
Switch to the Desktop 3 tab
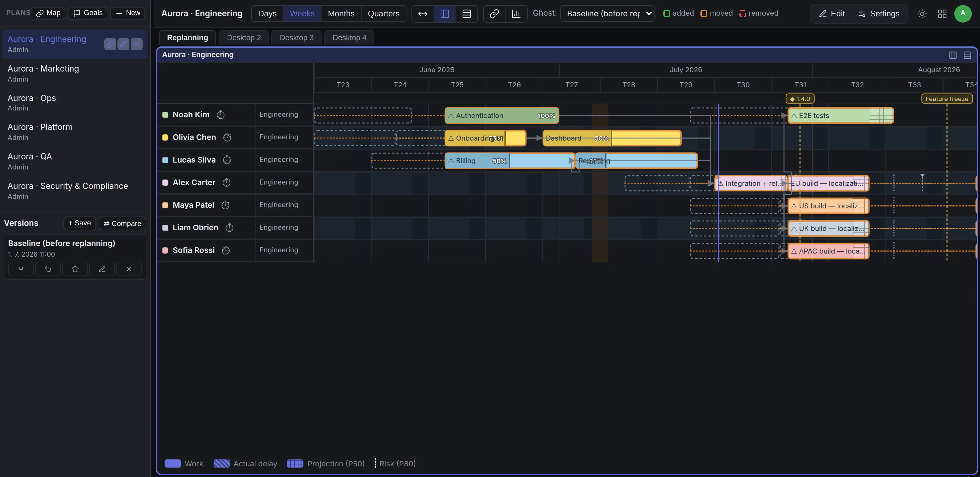[x=297, y=38]
